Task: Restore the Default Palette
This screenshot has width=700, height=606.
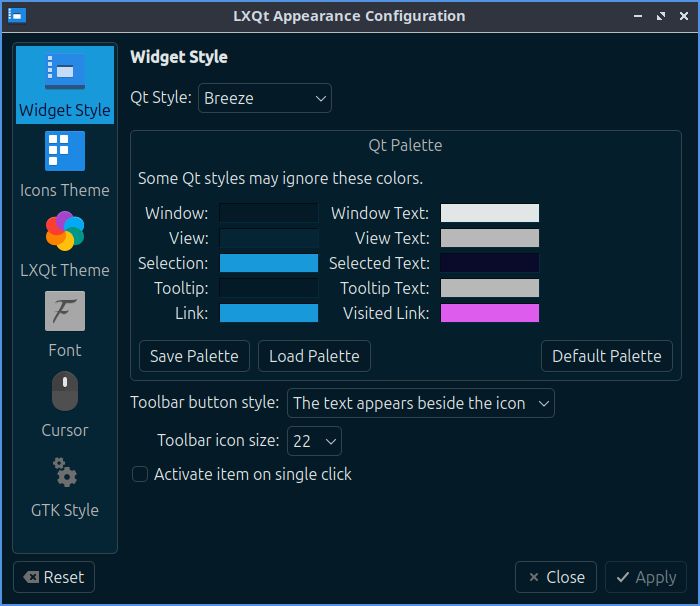Action: point(607,356)
